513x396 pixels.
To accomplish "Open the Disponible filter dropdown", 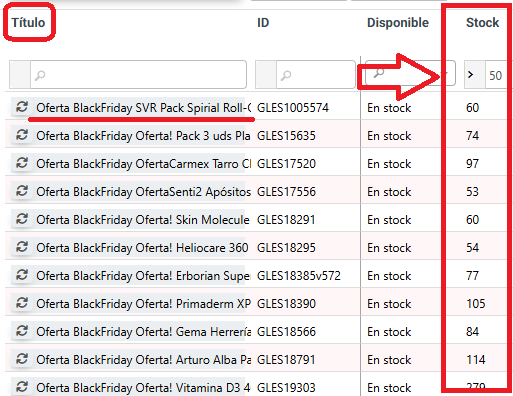I will [x=410, y=73].
